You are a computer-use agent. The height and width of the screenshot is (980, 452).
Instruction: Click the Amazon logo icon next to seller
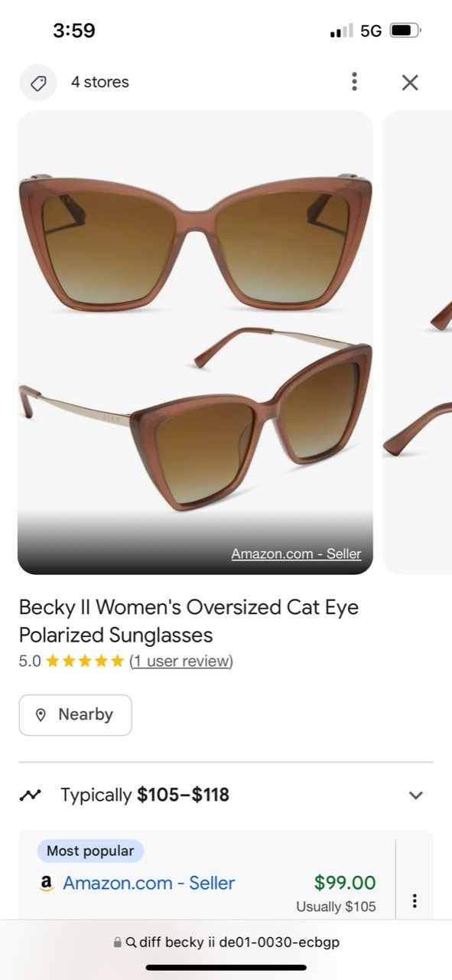(x=48, y=883)
